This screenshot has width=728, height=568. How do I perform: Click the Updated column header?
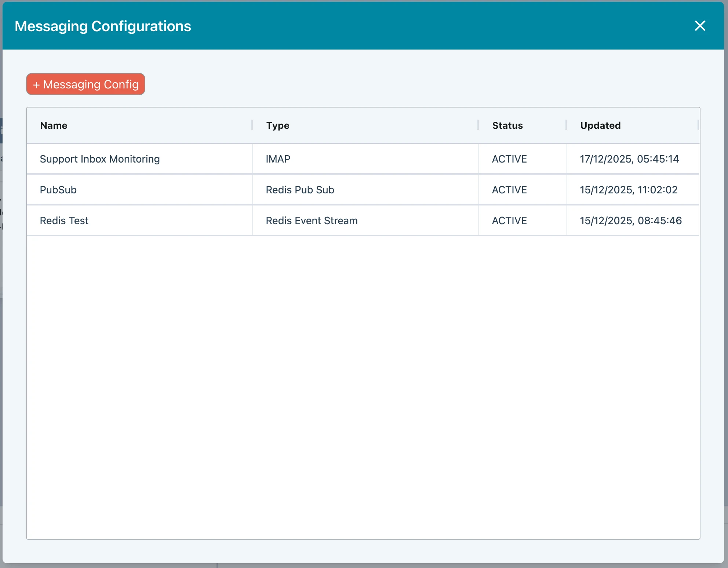point(600,125)
